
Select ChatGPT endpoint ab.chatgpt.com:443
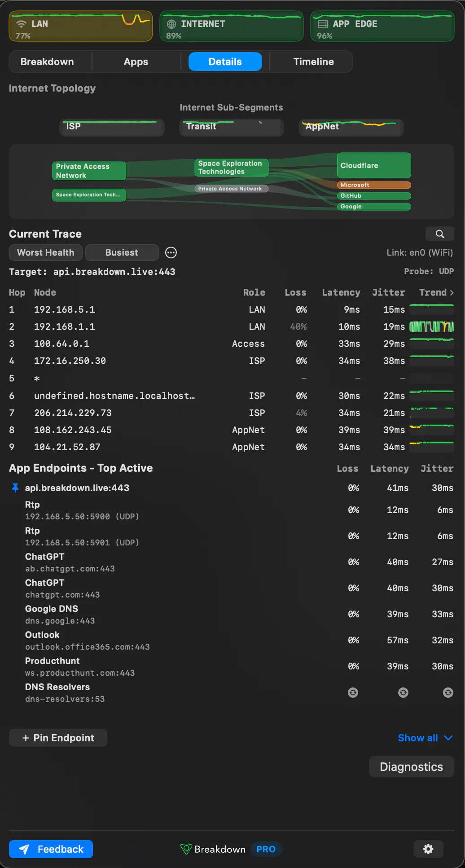click(x=231, y=562)
